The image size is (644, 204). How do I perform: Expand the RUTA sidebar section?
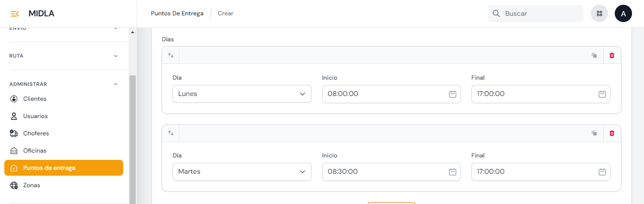[x=116, y=56]
